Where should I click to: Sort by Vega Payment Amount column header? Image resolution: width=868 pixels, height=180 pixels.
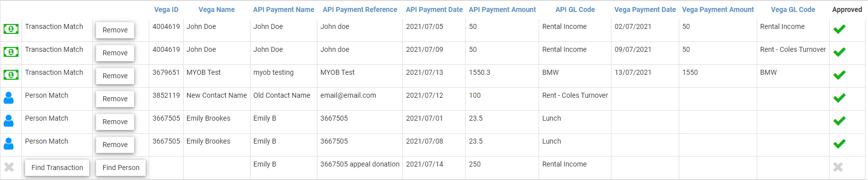coord(718,9)
